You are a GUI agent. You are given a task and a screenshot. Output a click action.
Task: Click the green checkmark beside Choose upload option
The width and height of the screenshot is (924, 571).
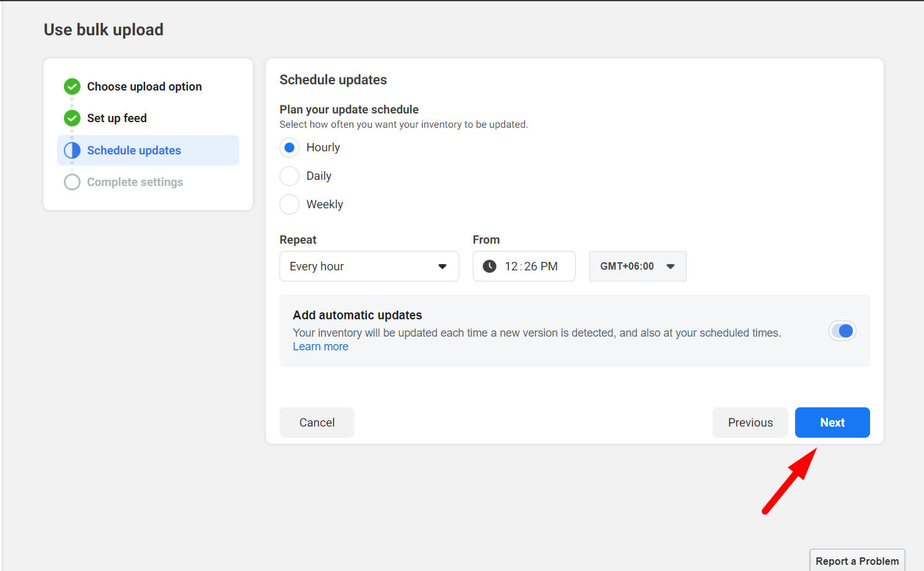pyautogui.click(x=72, y=87)
